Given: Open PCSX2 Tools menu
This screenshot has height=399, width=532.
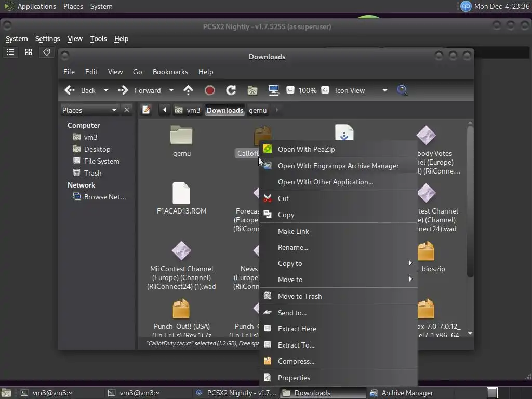Looking at the screenshot, I should [x=98, y=38].
